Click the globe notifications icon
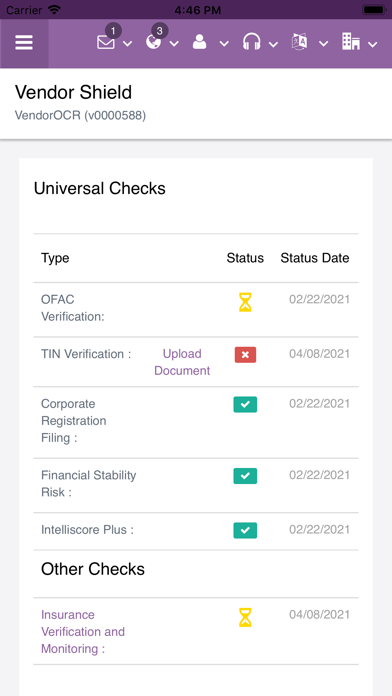The width and height of the screenshot is (392, 696). tap(153, 43)
